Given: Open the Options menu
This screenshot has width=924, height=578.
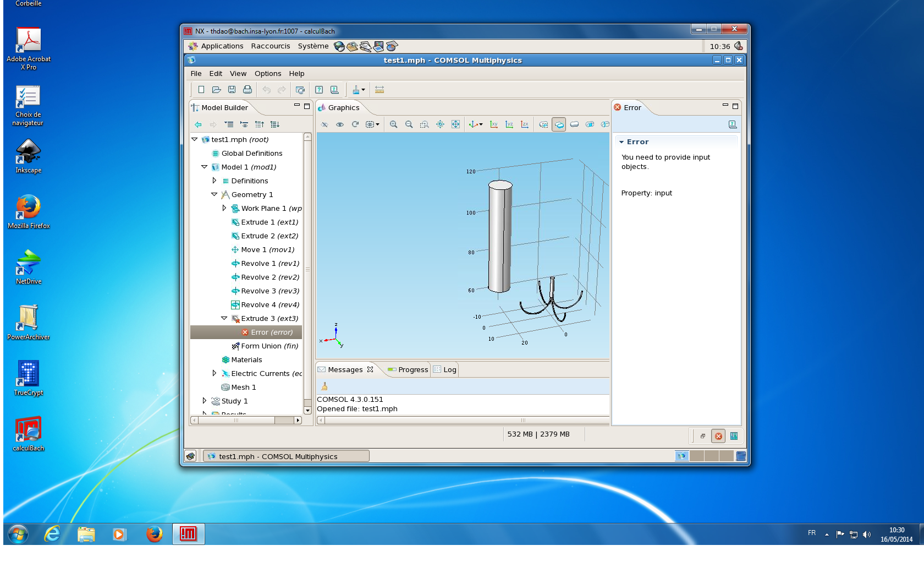Looking at the screenshot, I should tap(268, 73).
